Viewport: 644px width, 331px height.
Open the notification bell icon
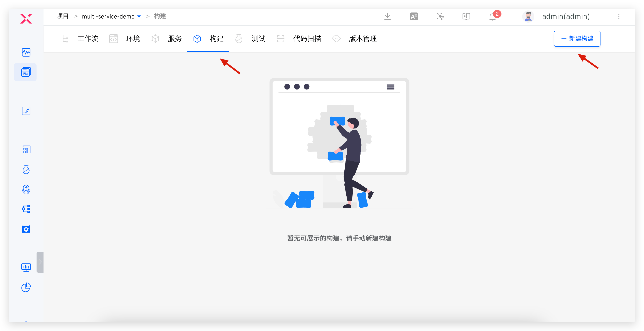[x=493, y=17]
